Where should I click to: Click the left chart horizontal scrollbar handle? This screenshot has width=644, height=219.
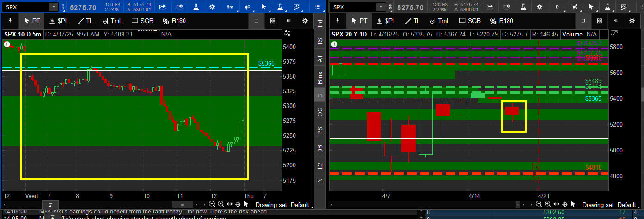point(181,204)
